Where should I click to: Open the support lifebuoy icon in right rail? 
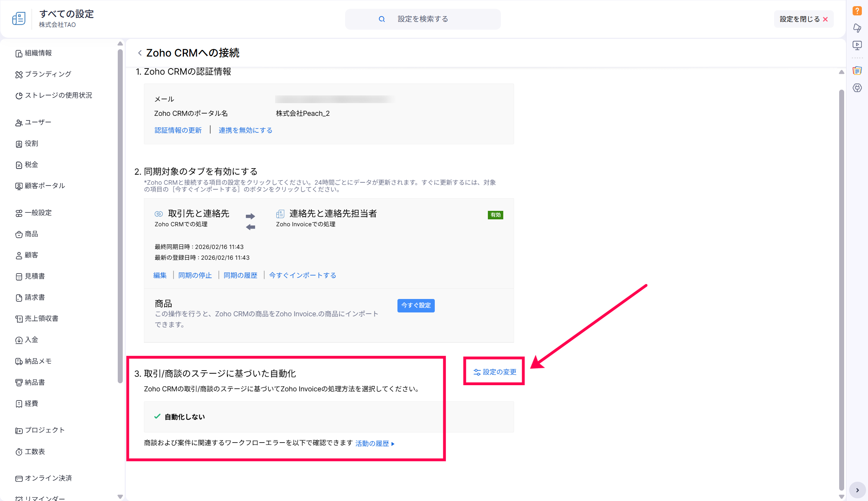[857, 88]
